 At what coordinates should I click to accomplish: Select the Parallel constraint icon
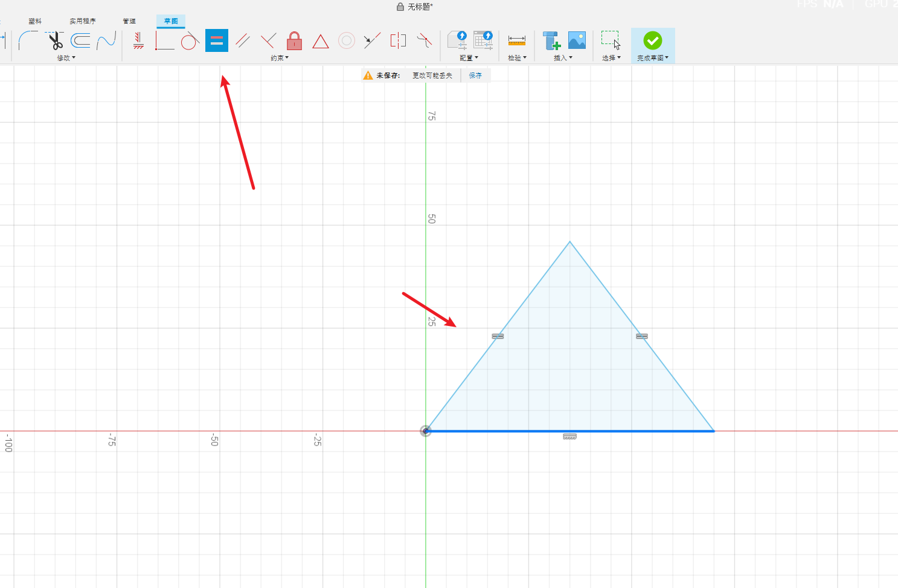[x=243, y=40]
